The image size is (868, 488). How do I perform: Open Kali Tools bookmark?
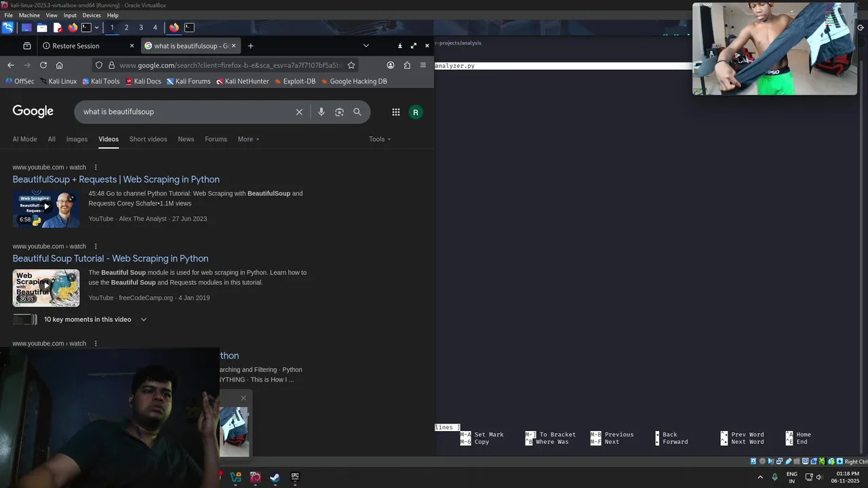(100, 81)
